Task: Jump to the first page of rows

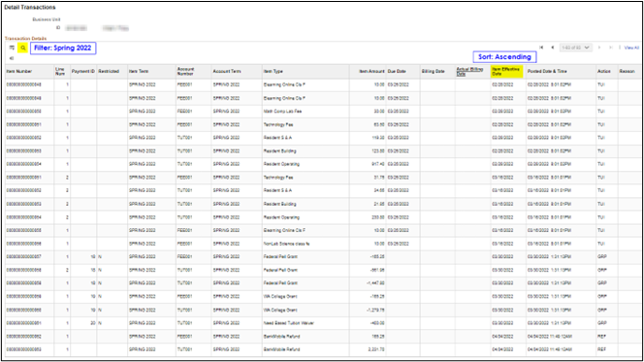Action: (541, 48)
